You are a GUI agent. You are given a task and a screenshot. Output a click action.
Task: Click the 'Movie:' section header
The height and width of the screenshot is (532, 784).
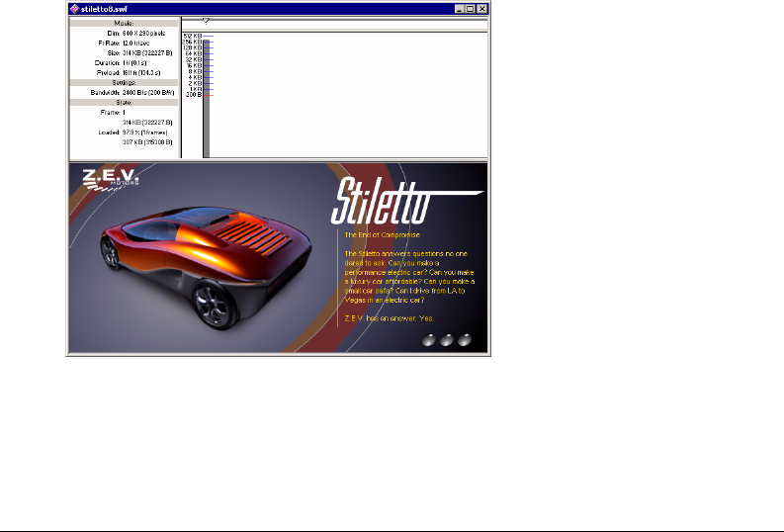124,23
